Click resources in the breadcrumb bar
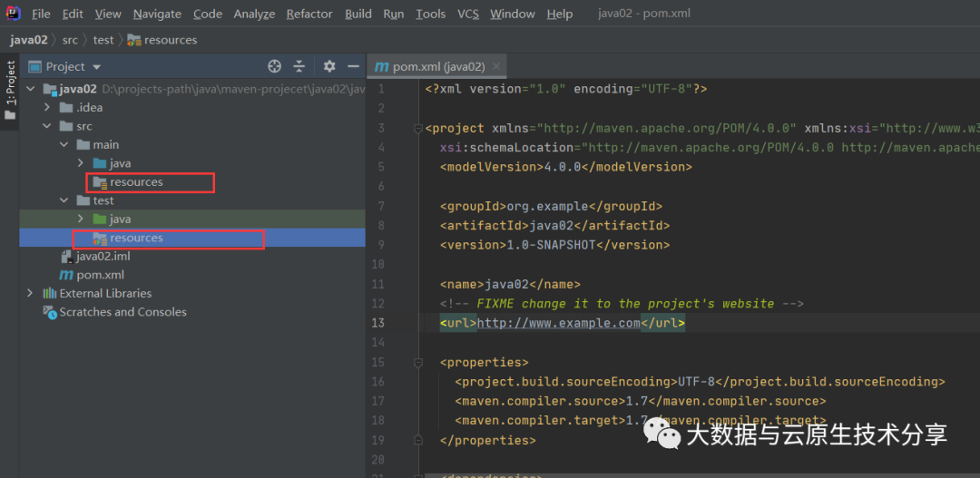Screen dimensions: 980x478 tap(162, 40)
